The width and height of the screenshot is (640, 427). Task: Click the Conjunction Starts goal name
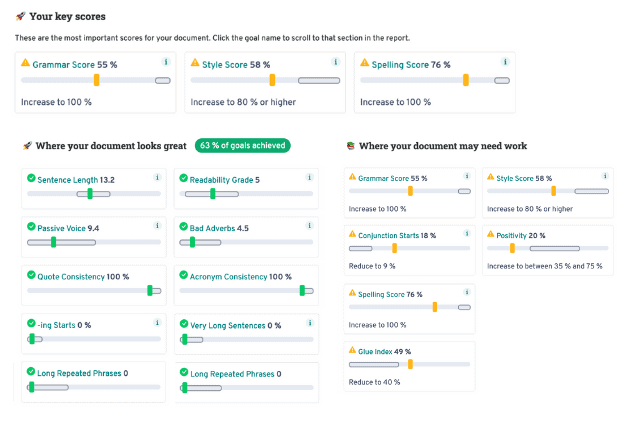pos(388,236)
